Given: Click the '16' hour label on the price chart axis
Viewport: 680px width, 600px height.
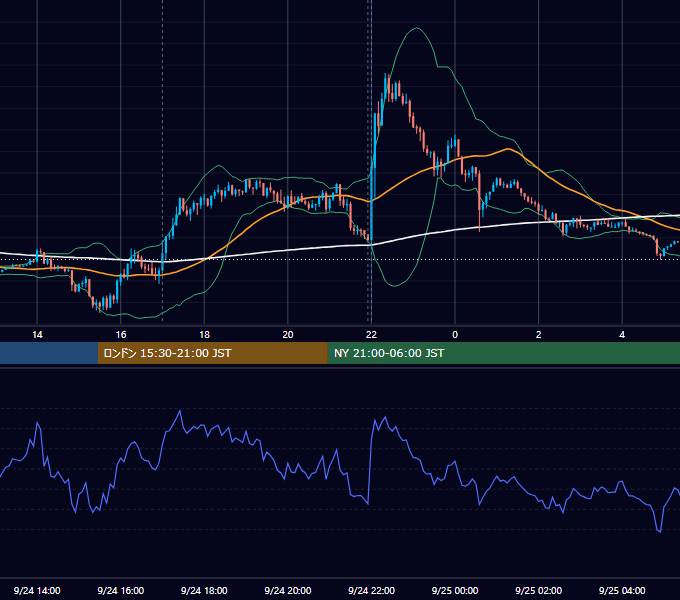Looking at the screenshot, I should click(121, 335).
